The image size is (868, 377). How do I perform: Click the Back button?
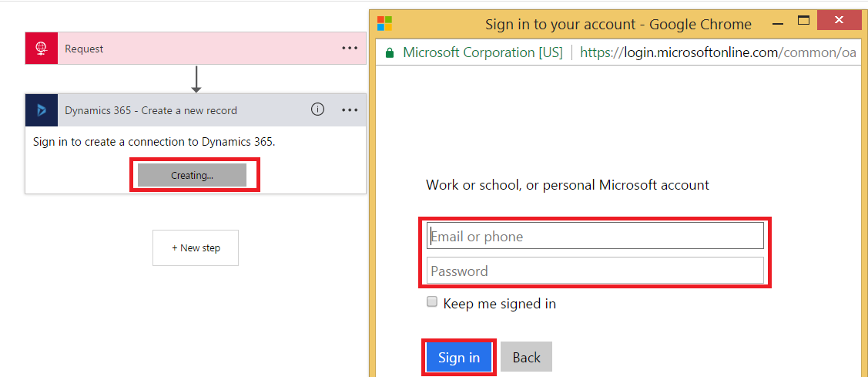(527, 357)
